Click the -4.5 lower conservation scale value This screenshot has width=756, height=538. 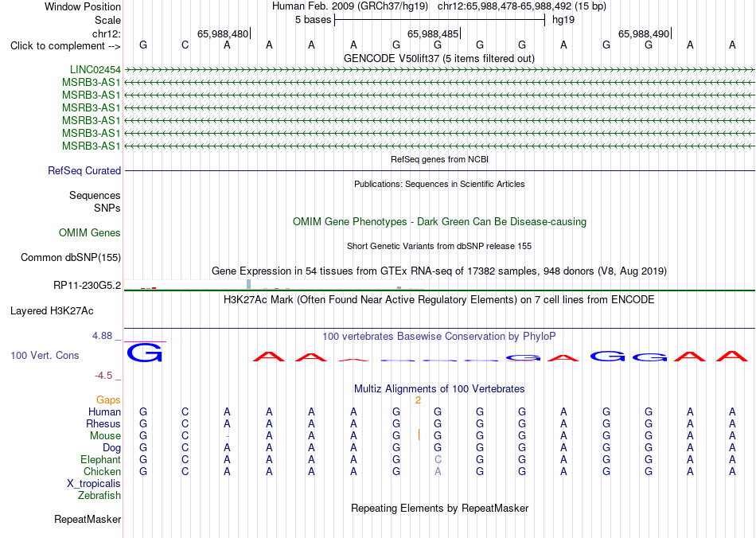pos(103,376)
